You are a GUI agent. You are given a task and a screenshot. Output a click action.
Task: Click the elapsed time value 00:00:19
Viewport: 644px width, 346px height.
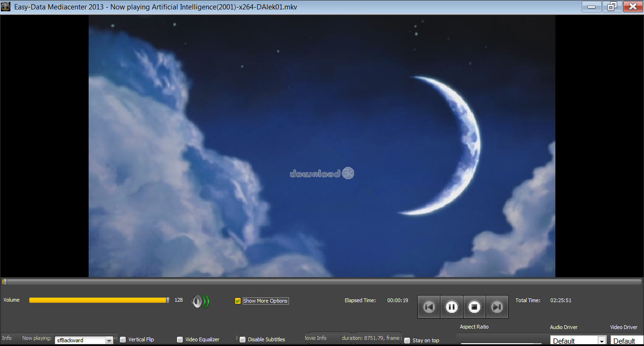pos(398,300)
